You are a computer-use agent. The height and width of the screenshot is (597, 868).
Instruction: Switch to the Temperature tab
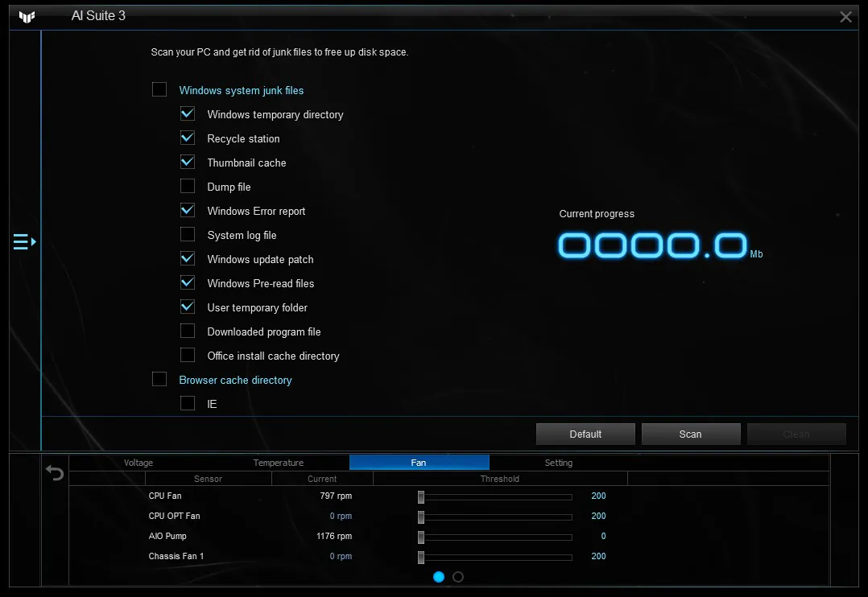pos(279,463)
